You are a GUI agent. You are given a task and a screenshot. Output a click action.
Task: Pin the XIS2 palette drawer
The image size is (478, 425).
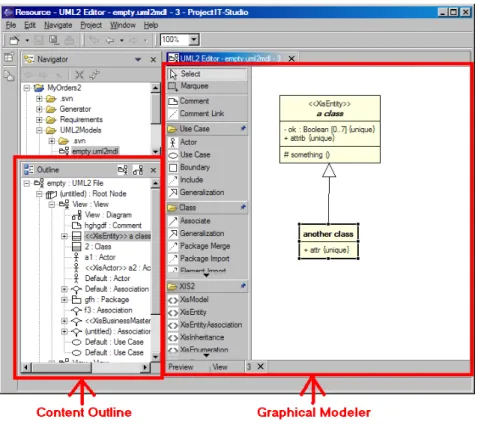pos(243,286)
